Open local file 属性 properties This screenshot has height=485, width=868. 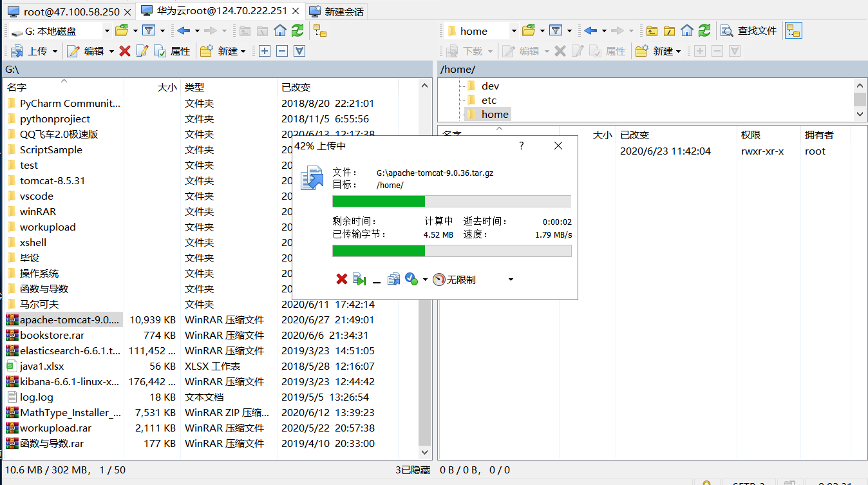[172, 51]
